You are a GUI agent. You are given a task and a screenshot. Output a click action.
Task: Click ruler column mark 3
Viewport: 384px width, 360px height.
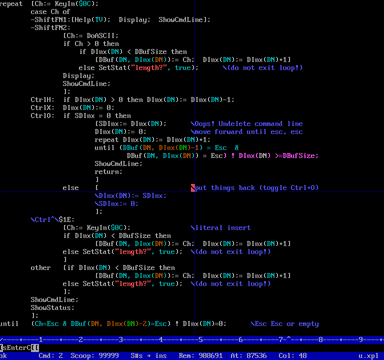[x=121, y=340]
